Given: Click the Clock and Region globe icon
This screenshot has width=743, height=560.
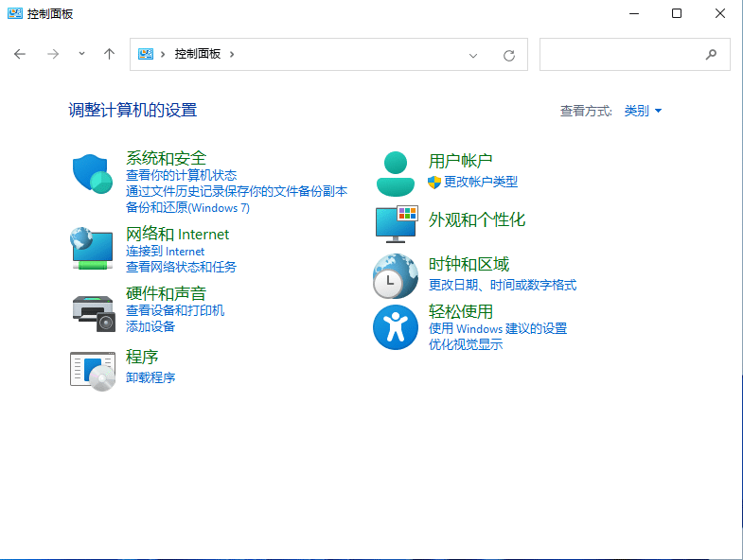Looking at the screenshot, I should [x=396, y=276].
